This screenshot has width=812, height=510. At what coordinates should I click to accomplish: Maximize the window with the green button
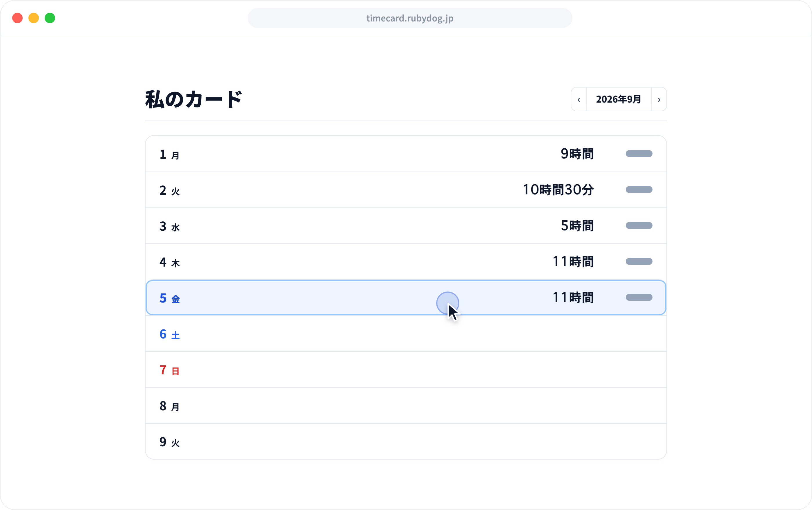(x=50, y=18)
